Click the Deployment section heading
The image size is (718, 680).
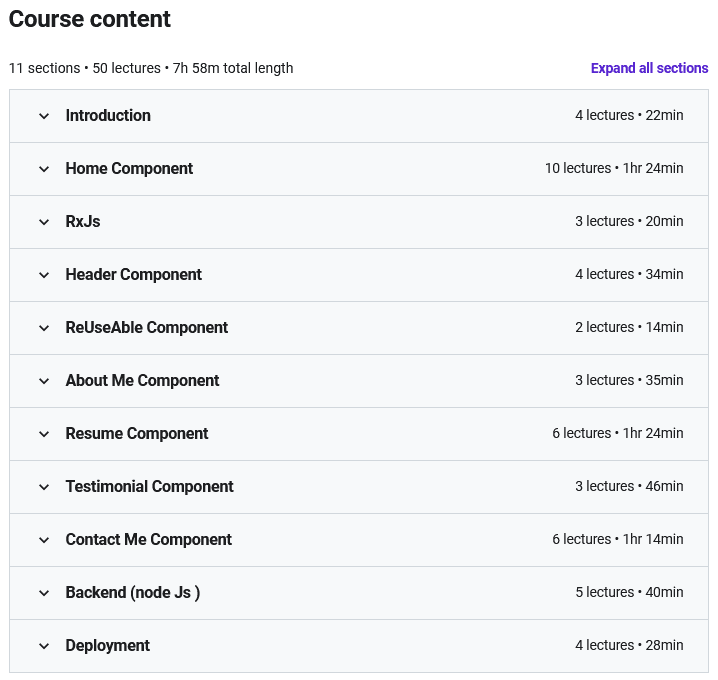pos(108,646)
